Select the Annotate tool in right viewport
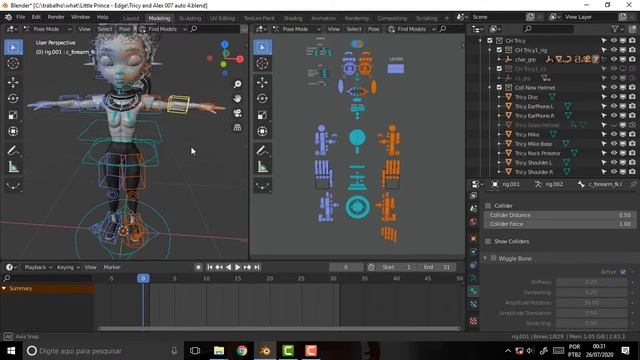The height and width of the screenshot is (360, 640). coord(262,151)
